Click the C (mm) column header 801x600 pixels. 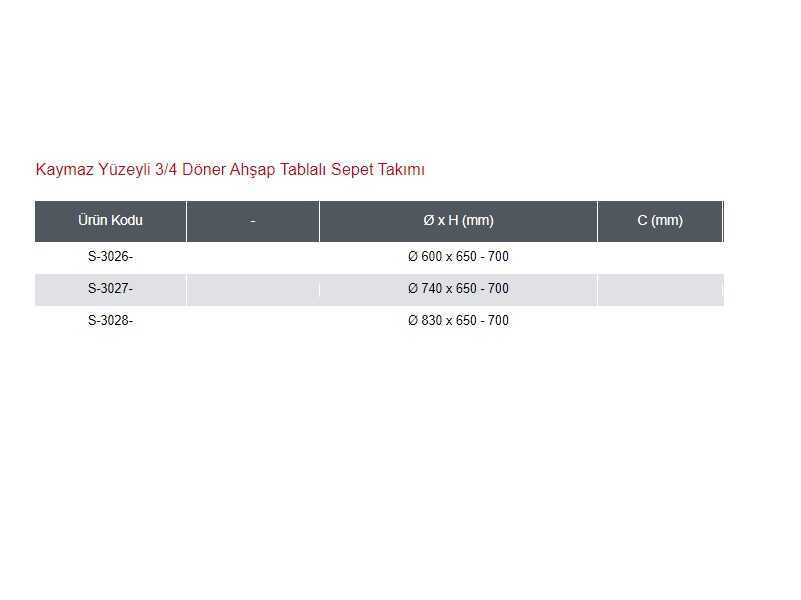point(660,221)
